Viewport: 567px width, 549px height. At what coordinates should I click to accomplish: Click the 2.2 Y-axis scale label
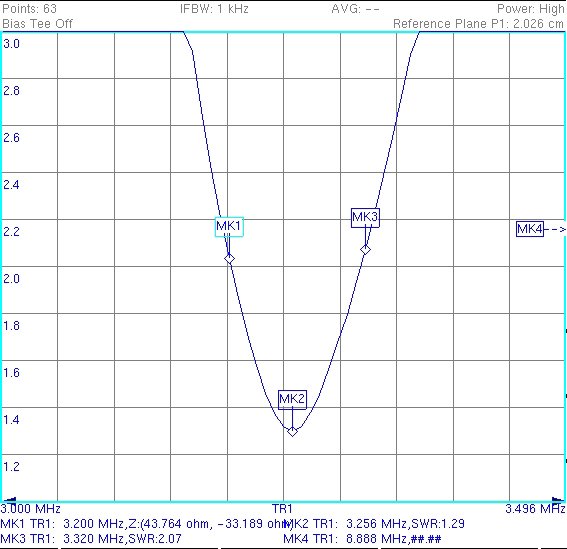pos(11,231)
